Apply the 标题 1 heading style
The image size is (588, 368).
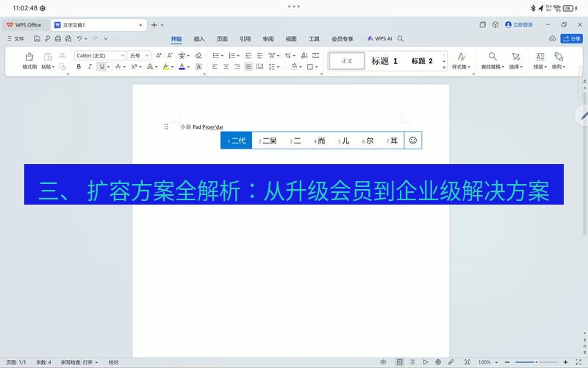[x=384, y=61]
